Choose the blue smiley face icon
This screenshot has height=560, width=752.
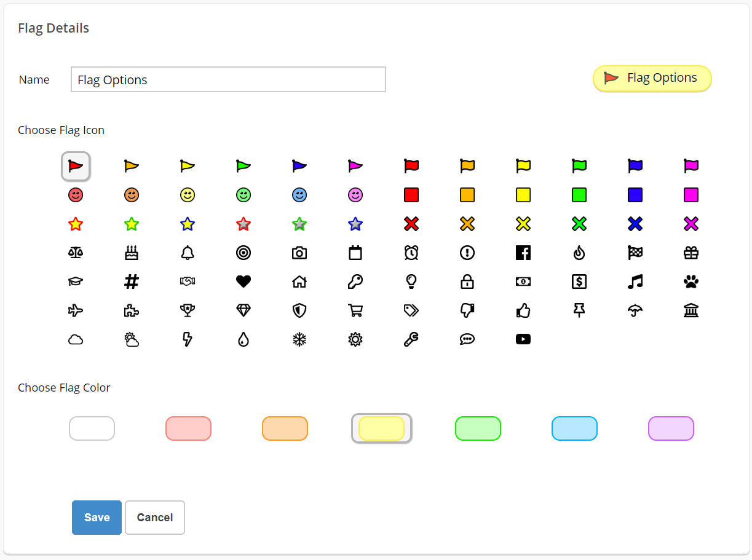pyautogui.click(x=299, y=195)
